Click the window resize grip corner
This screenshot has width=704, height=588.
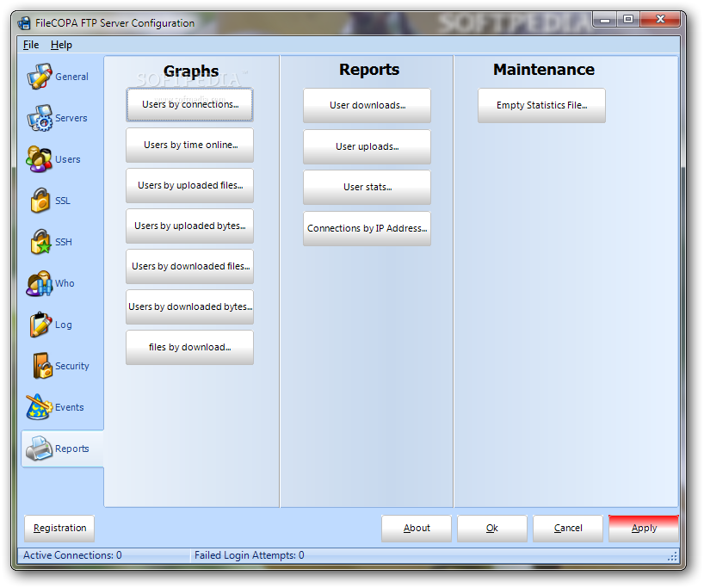coord(672,557)
